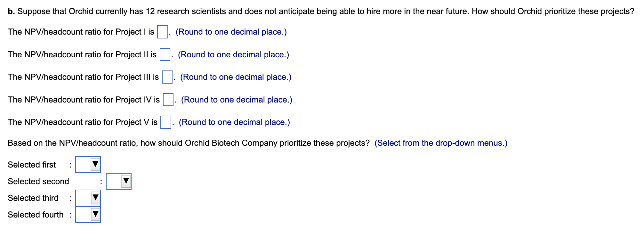
Task: Open the Selected third drop-down arrow
Action: [95, 198]
